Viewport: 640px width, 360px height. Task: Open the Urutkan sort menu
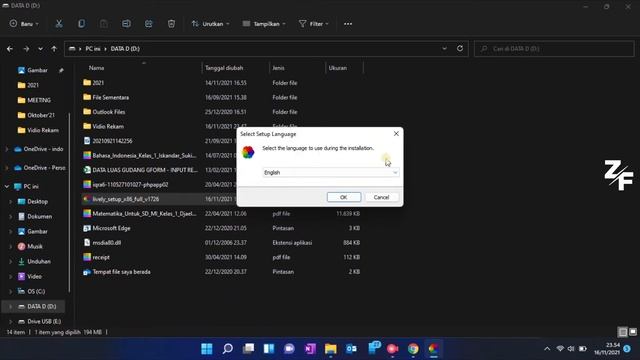pos(211,24)
